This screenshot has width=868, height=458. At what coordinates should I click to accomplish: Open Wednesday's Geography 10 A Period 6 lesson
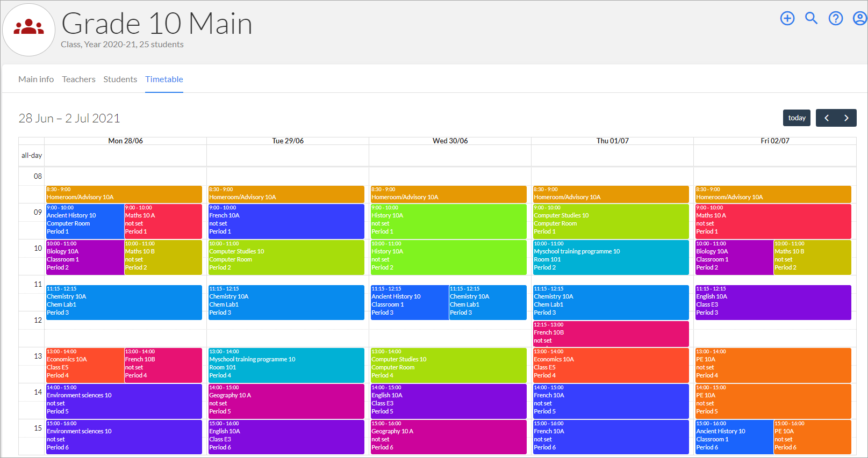tap(448, 437)
